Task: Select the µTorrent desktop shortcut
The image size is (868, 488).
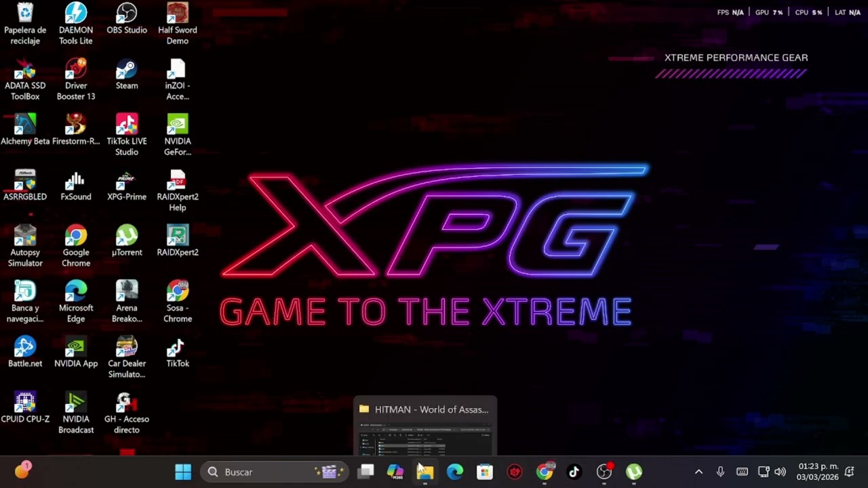Action: coord(127,241)
